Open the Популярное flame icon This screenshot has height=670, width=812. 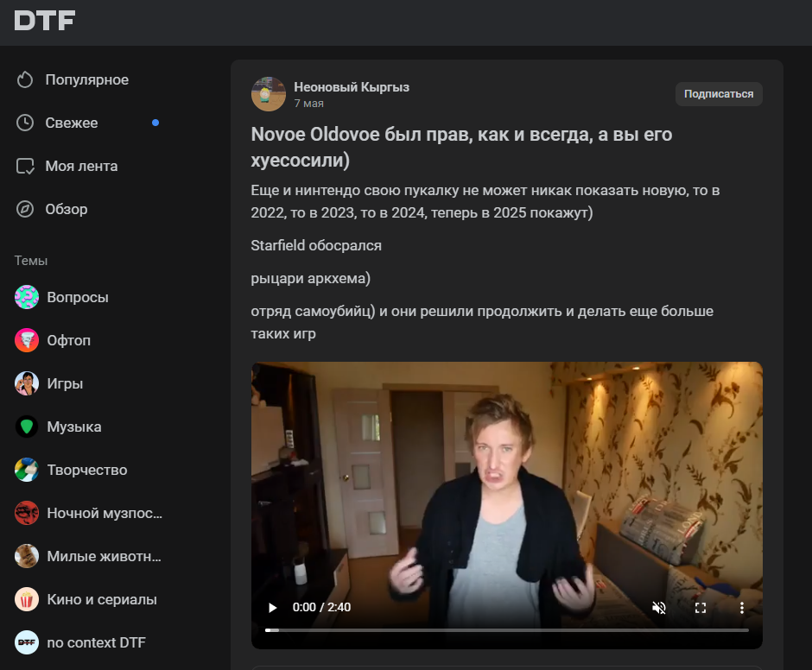(x=25, y=79)
